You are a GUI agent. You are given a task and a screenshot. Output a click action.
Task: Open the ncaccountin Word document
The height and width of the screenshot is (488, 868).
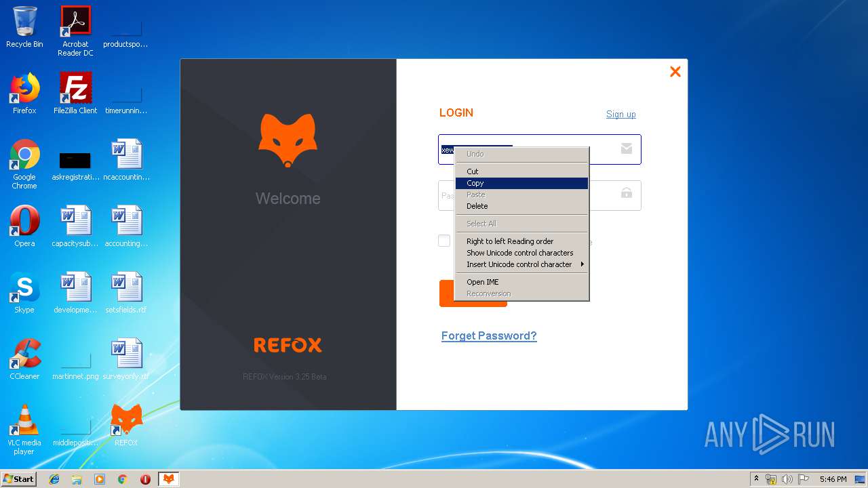coord(126,160)
